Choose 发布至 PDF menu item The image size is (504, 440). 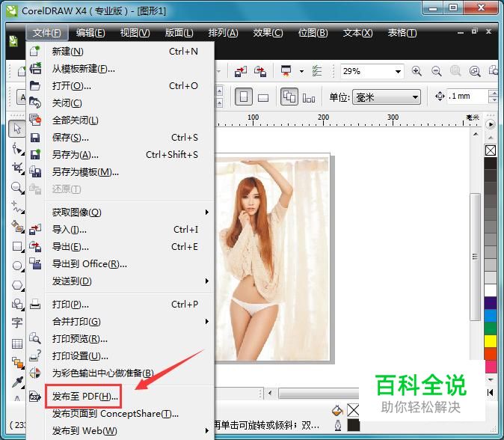(x=120, y=397)
